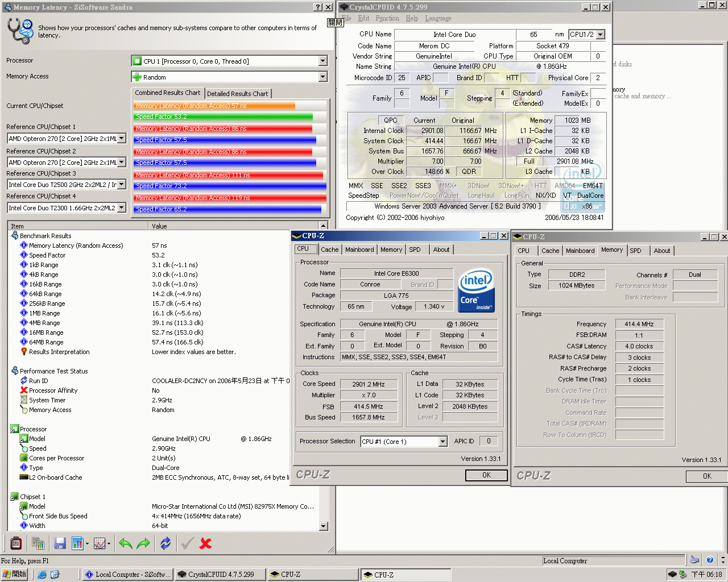This screenshot has width=728, height=582.
Task: Click the Intel Core logo in CPU-Z
Action: 477,290
